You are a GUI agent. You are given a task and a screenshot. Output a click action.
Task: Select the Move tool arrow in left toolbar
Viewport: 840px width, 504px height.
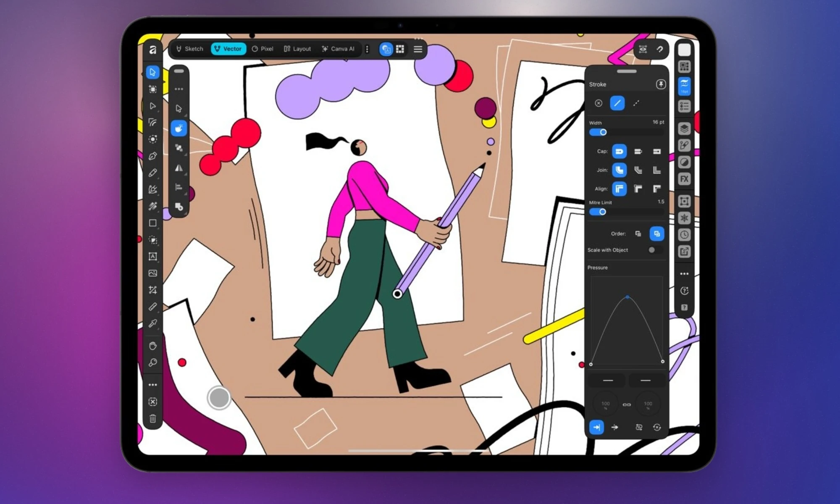(152, 72)
